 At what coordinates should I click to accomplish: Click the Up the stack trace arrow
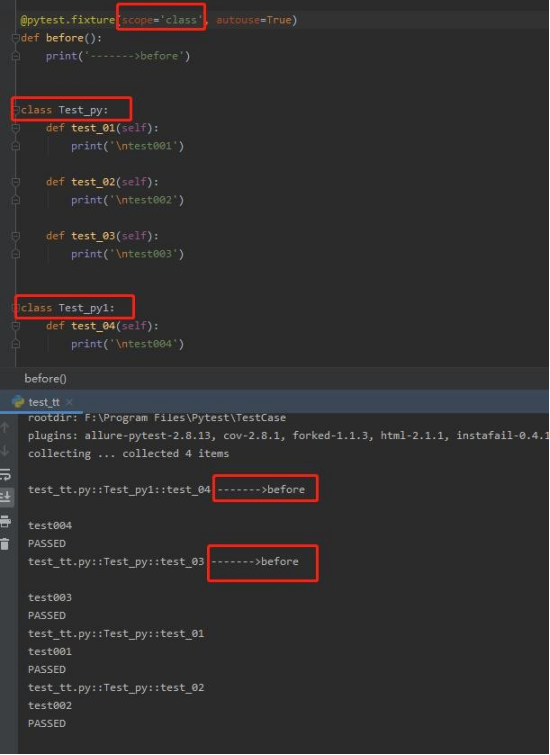[x=5, y=427]
